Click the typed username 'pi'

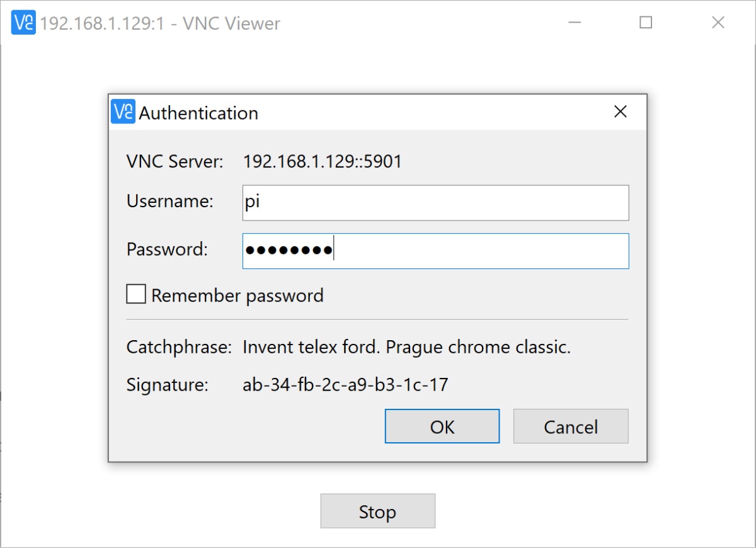251,202
